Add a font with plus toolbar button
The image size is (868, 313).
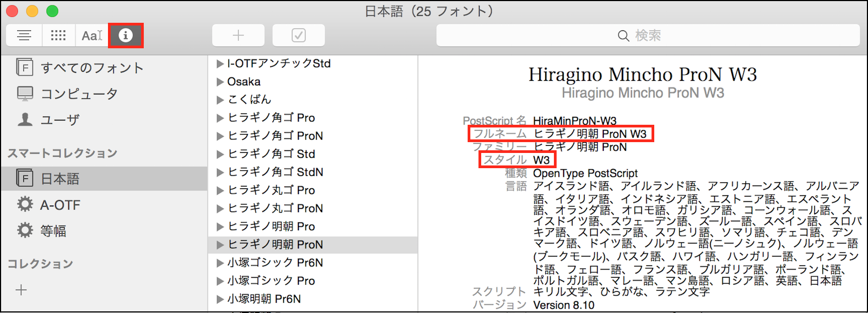[238, 36]
